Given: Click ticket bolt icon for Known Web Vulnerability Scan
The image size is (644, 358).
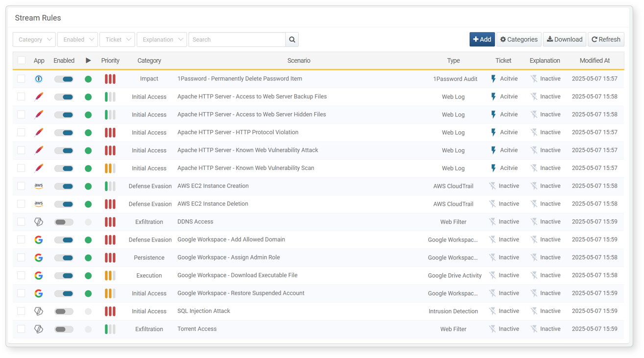Looking at the screenshot, I should [x=494, y=168].
